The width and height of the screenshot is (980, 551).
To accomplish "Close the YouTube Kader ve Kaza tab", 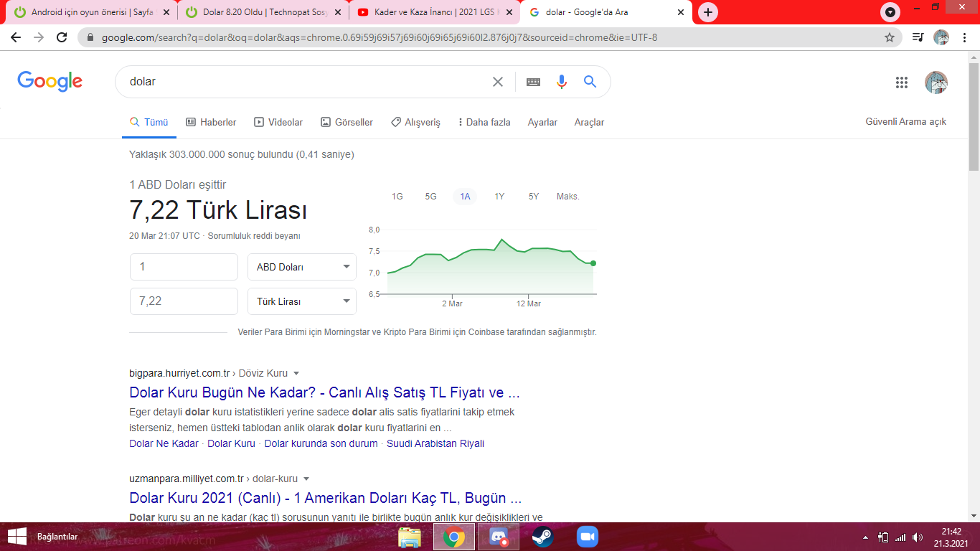I will pyautogui.click(x=509, y=12).
